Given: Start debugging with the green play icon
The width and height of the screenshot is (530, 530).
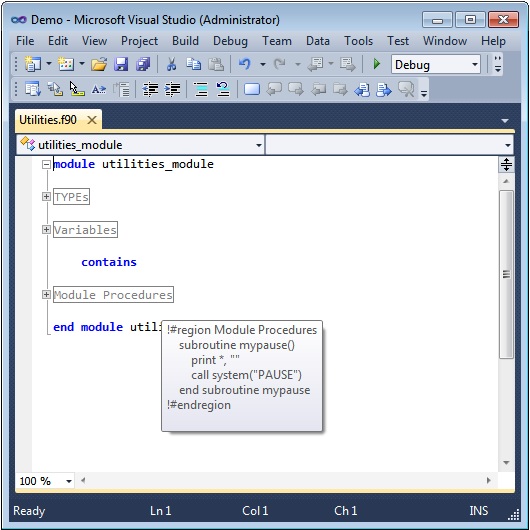Looking at the screenshot, I should point(377,64).
